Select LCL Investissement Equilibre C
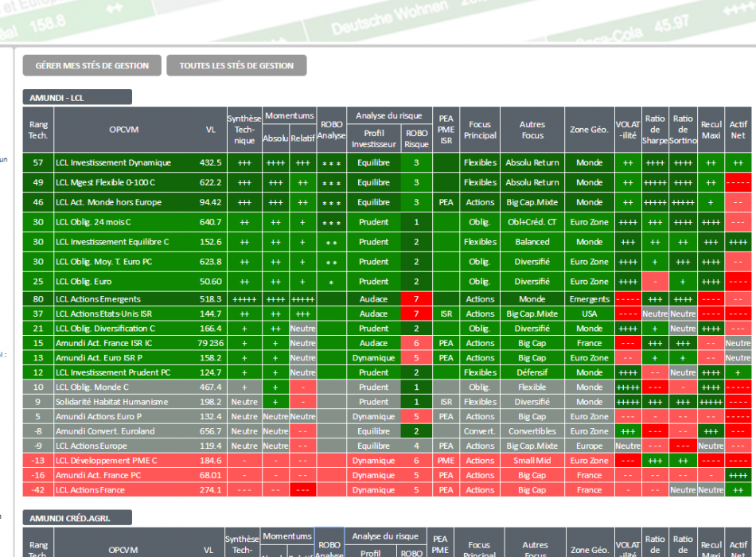This screenshot has height=557, width=756. pyautogui.click(x=112, y=242)
